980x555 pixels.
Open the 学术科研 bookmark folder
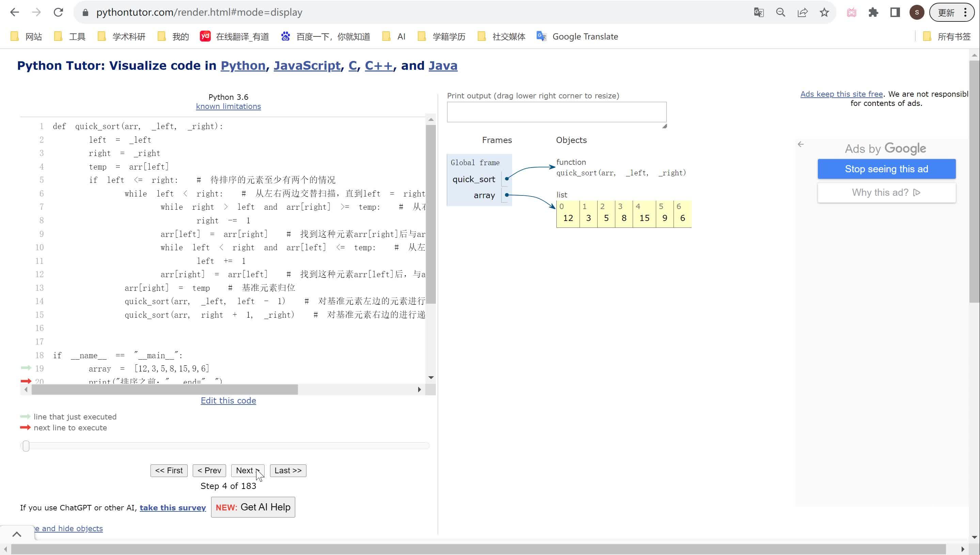tap(122, 36)
